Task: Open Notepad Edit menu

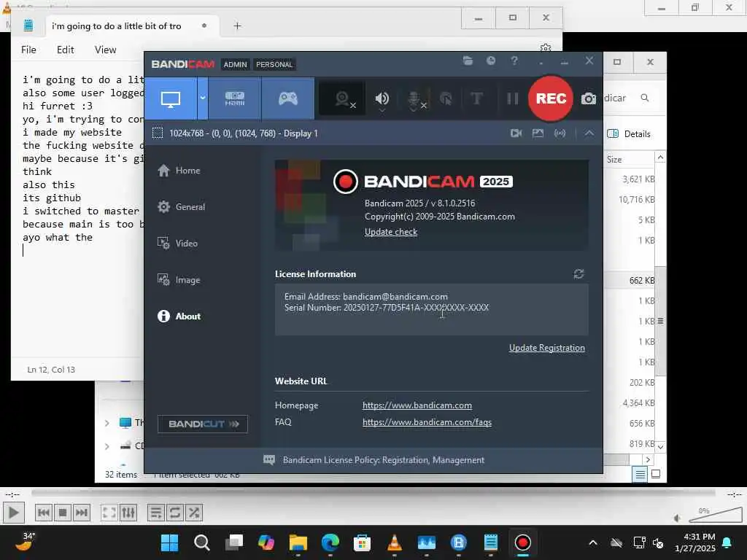Action: (65, 50)
